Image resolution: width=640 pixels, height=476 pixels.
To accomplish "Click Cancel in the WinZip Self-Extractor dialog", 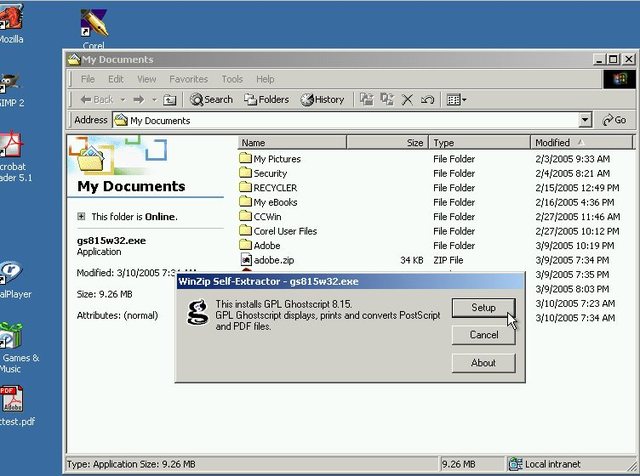I will 483,335.
